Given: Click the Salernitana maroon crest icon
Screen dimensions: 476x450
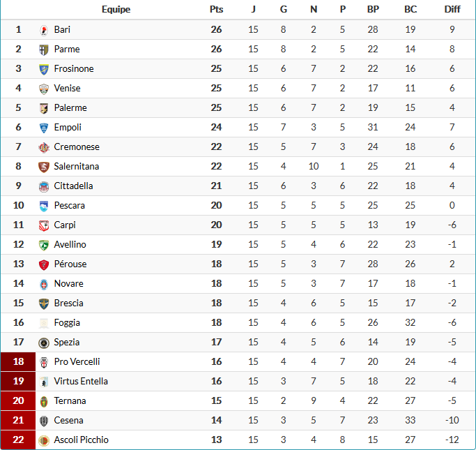Looking at the screenshot, I should point(44,167).
